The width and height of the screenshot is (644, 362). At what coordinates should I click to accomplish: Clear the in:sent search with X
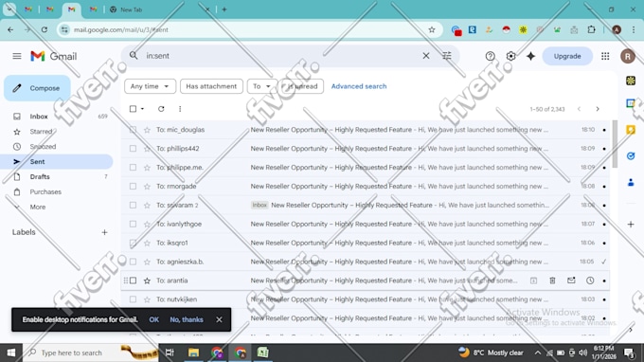pyautogui.click(x=426, y=56)
